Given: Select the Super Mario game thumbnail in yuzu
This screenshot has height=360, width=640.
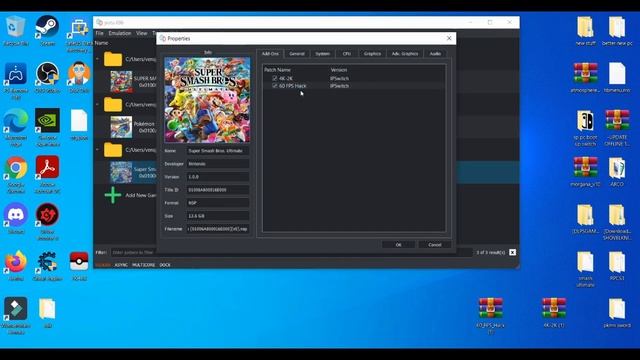Looking at the screenshot, I should (x=121, y=82).
